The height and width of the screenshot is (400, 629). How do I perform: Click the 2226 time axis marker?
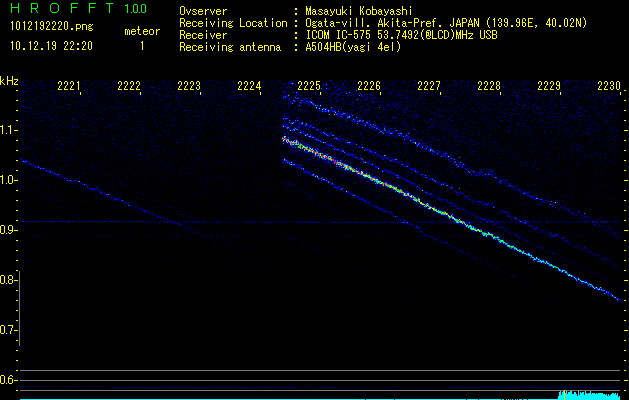click(369, 85)
